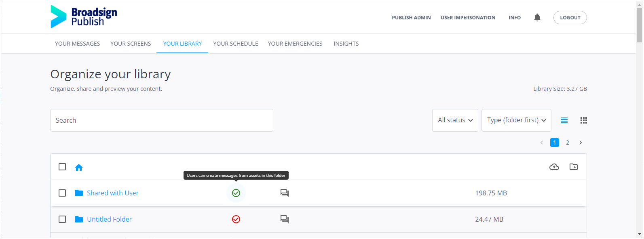644x239 pixels.
Task: Click the red check status icon for Untitled Folder
Action: pos(236,219)
